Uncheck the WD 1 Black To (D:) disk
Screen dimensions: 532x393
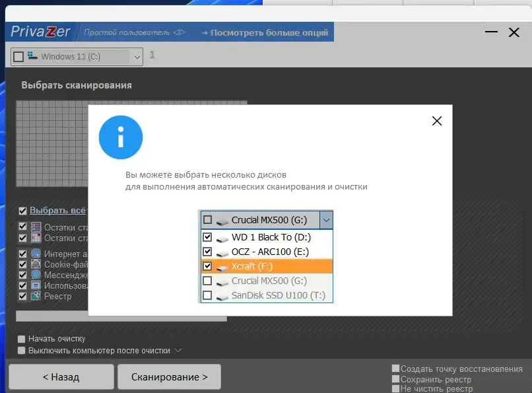pos(207,237)
